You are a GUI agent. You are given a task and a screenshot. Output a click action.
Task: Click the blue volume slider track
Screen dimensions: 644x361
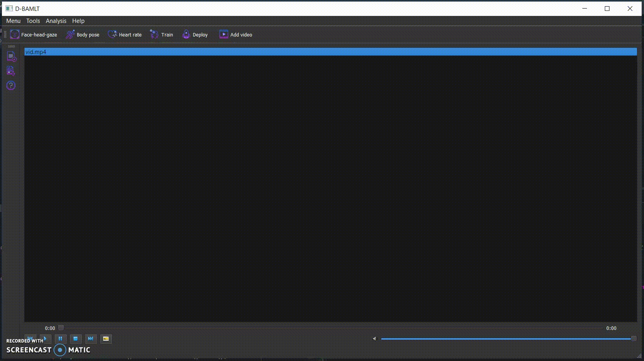(506, 339)
